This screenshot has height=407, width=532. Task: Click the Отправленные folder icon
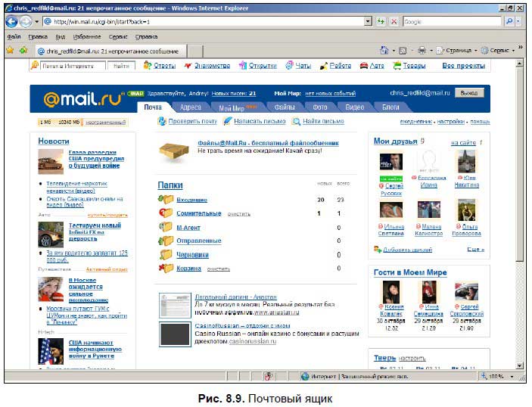166,241
